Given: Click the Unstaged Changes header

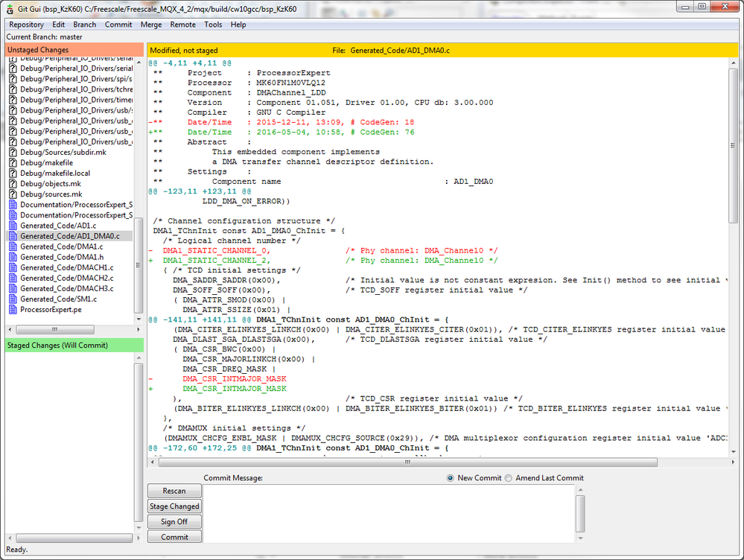Looking at the screenshot, I should coord(74,50).
